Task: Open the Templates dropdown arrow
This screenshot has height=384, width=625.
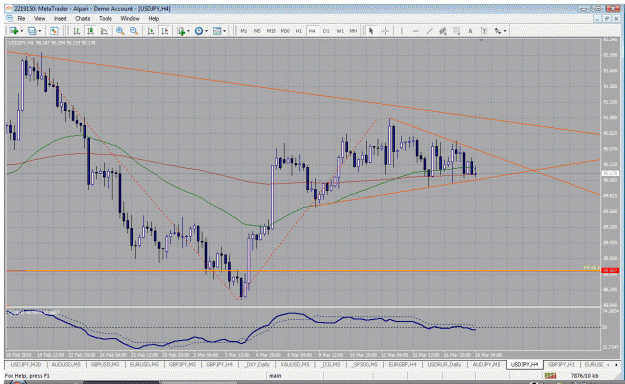Action: tap(224, 31)
